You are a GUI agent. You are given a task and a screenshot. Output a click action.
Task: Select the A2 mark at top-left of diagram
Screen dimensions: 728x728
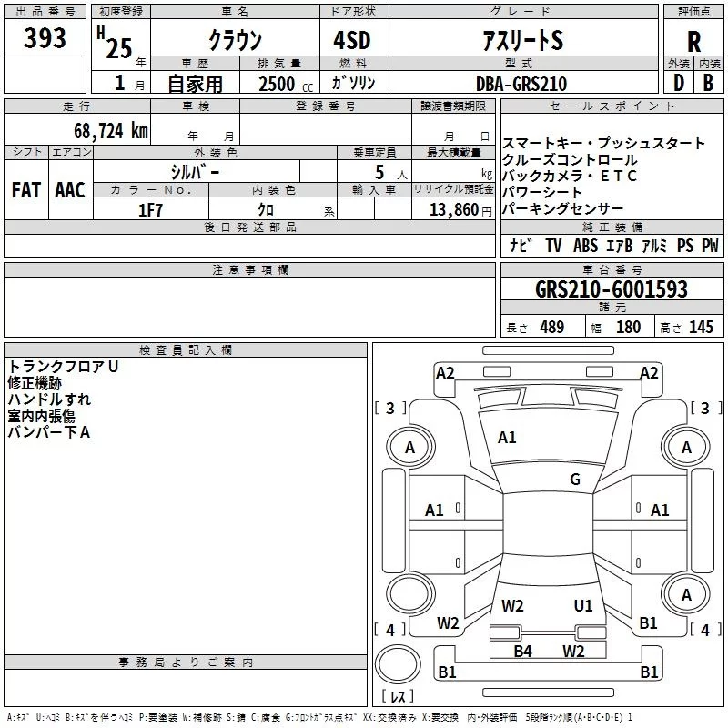445,373
